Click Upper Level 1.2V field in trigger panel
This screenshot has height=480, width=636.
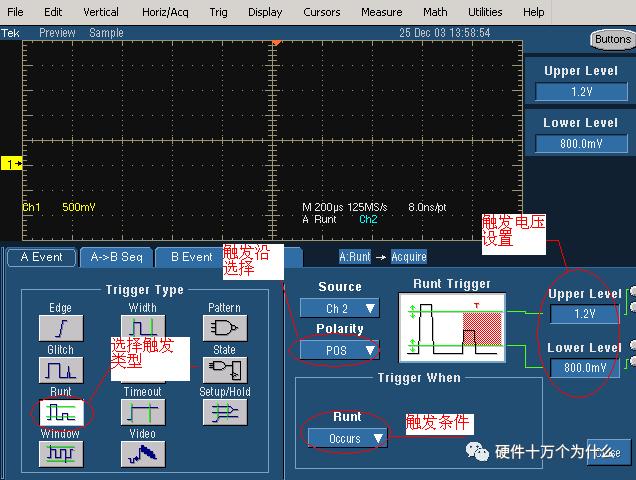pyautogui.click(x=585, y=314)
